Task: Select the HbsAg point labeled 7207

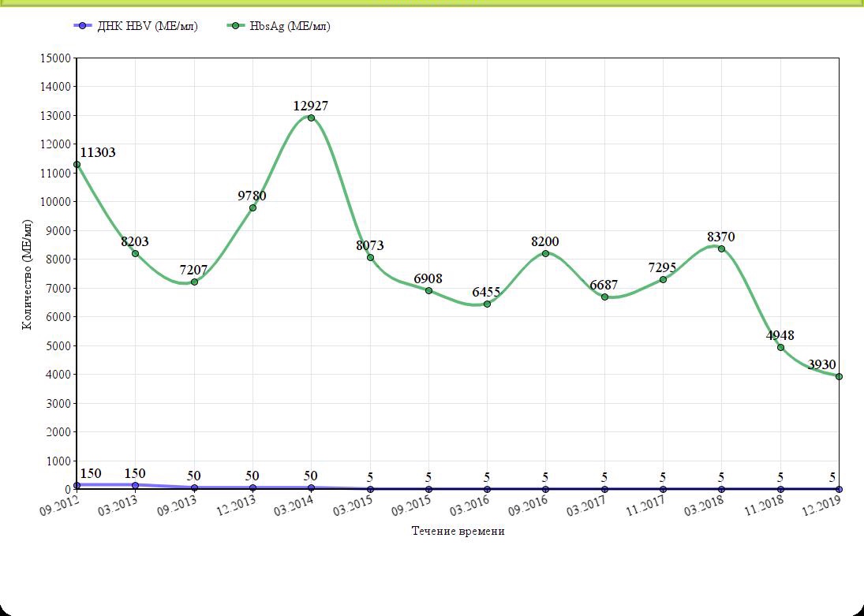Action: [x=194, y=282]
